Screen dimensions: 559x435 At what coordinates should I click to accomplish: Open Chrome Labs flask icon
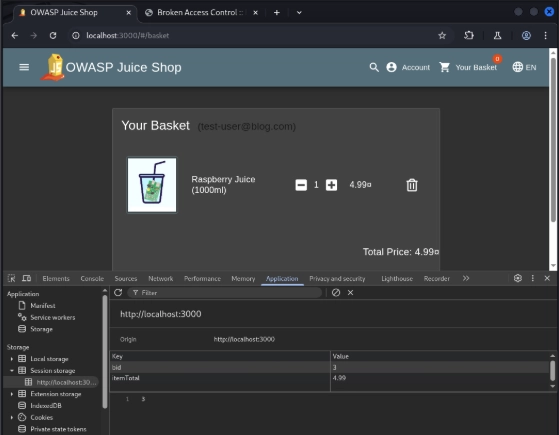pyautogui.click(x=497, y=35)
